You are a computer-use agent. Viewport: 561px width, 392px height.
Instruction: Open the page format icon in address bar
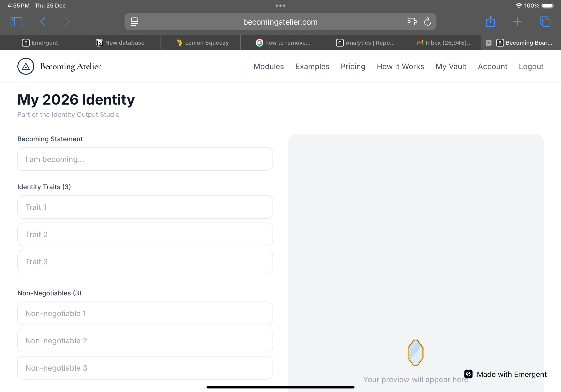tap(134, 22)
